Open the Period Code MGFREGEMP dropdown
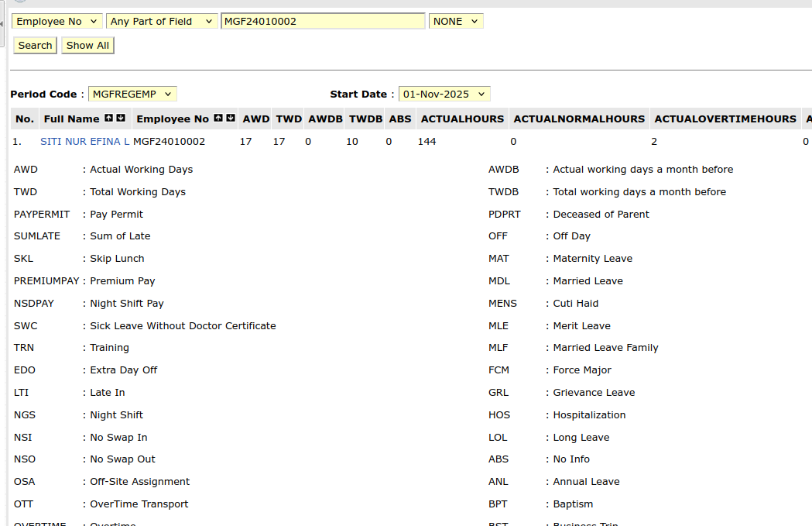Image resolution: width=812 pixels, height=526 pixels. [x=132, y=95]
